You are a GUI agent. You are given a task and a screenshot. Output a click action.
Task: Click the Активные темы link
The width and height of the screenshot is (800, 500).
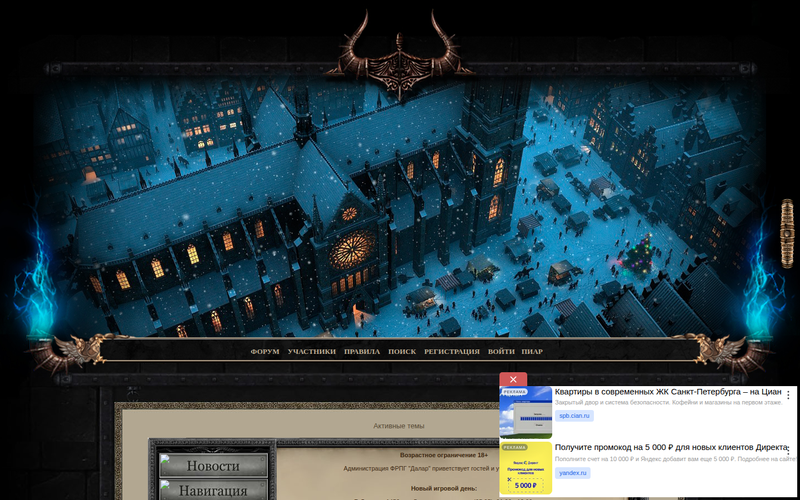point(398,426)
